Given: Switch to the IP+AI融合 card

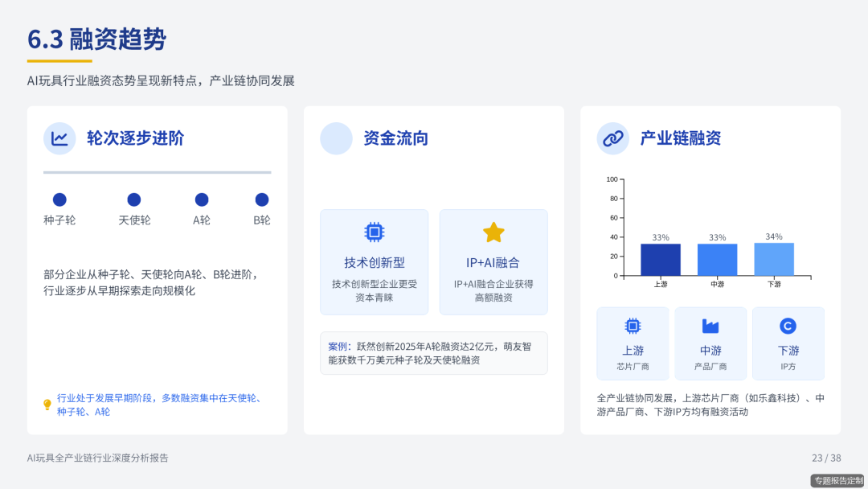Looking at the screenshot, I should 493,261.
